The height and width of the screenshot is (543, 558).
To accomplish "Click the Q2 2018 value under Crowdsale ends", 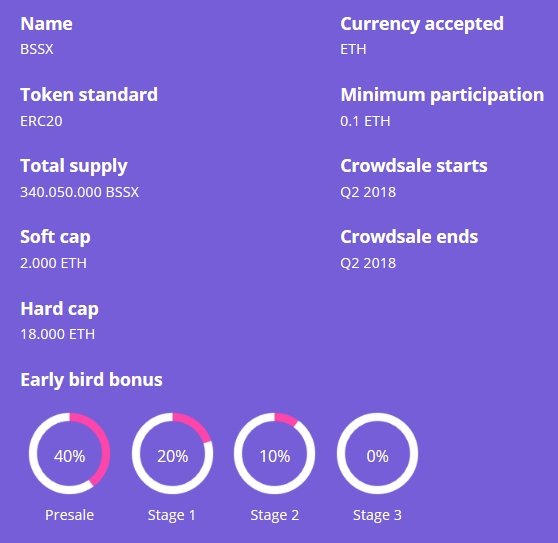I will (368, 263).
